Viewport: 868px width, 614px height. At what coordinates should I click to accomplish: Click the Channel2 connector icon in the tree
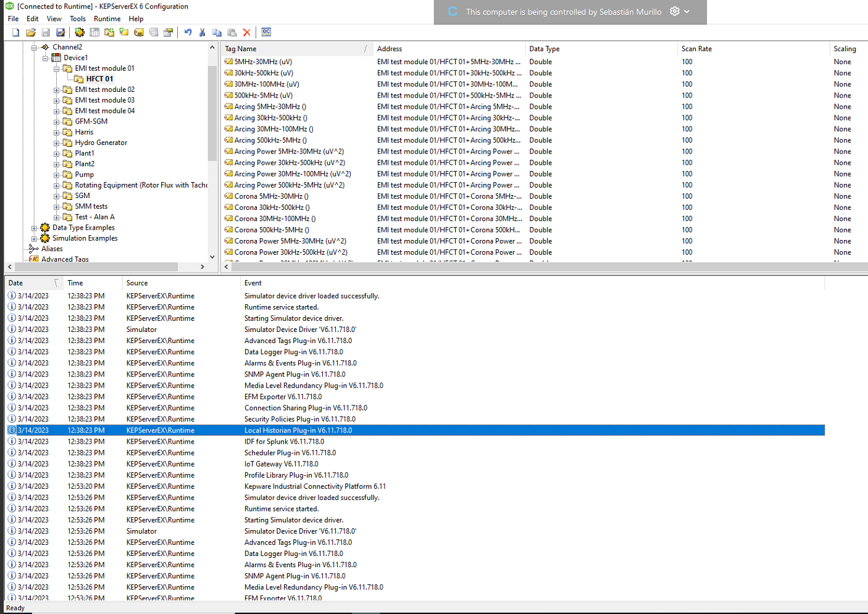(45, 47)
